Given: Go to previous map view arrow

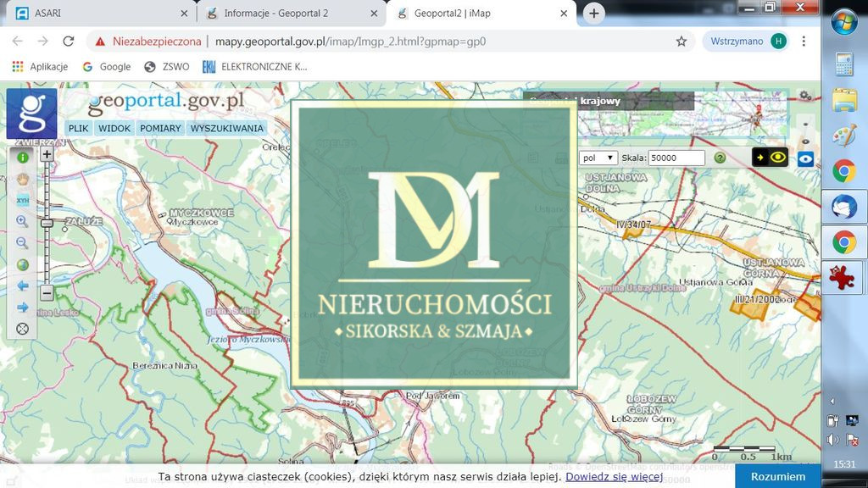Looking at the screenshot, I should pyautogui.click(x=23, y=286).
